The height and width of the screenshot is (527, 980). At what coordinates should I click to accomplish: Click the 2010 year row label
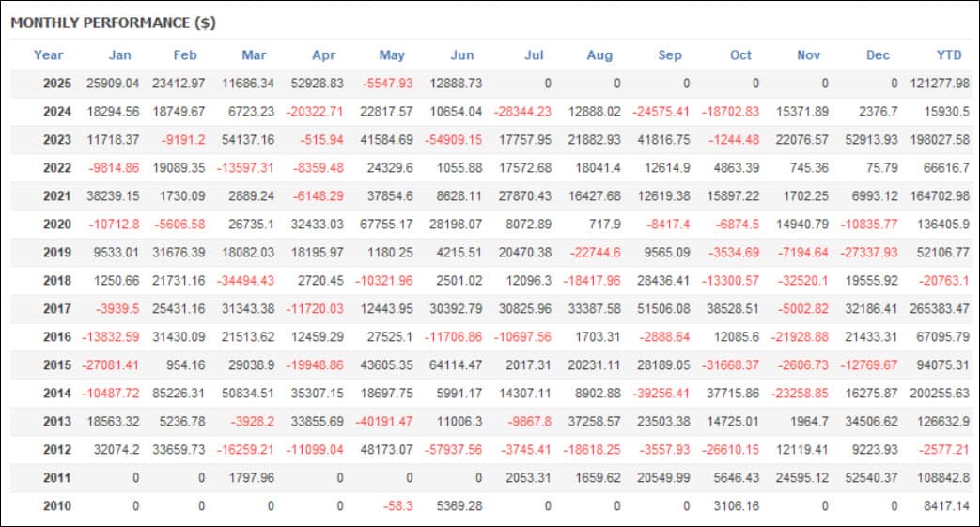[x=57, y=505]
